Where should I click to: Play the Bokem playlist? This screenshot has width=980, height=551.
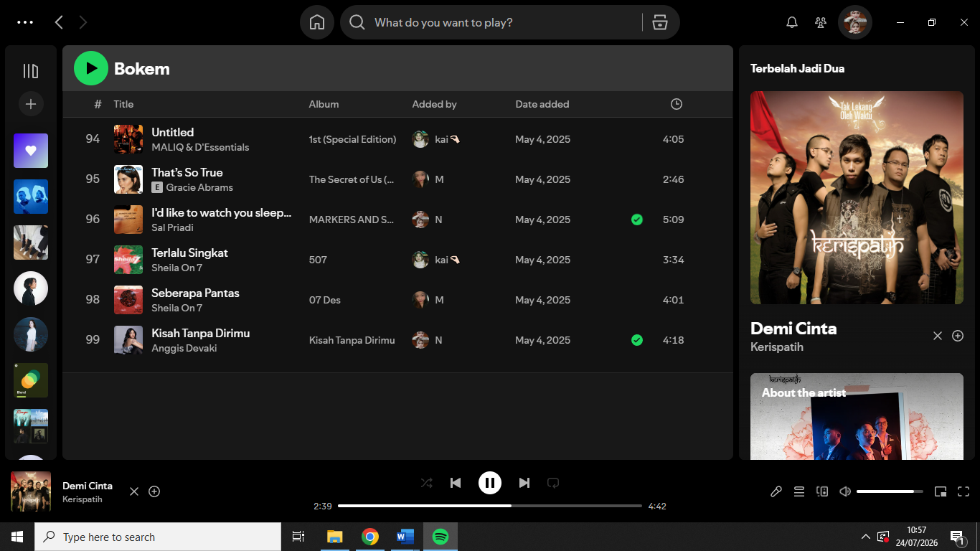point(91,68)
